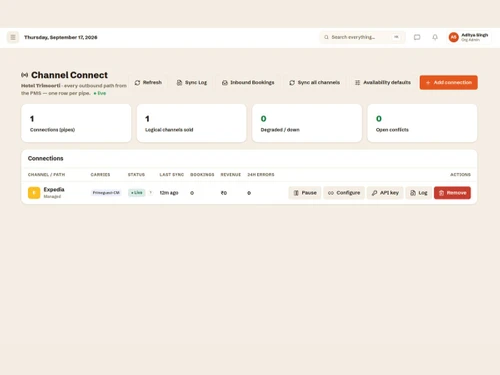Focus the Search everything field
Viewport: 500px width, 375px height.
coord(362,37)
